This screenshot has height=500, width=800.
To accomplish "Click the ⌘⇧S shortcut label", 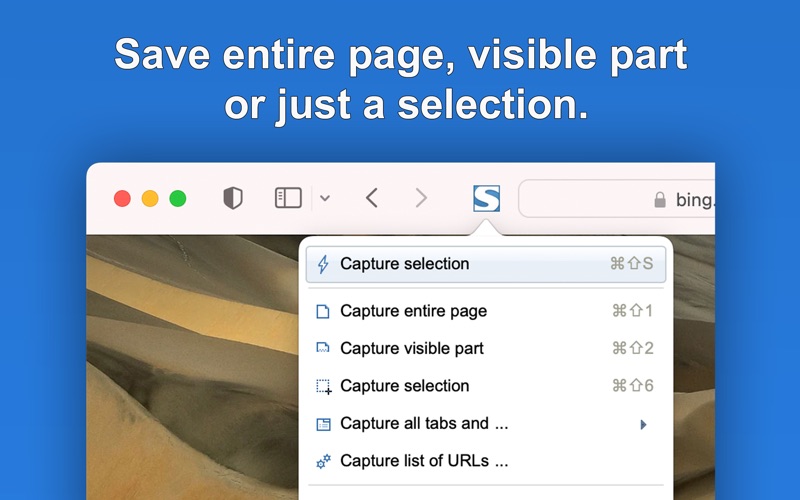I will [632, 263].
